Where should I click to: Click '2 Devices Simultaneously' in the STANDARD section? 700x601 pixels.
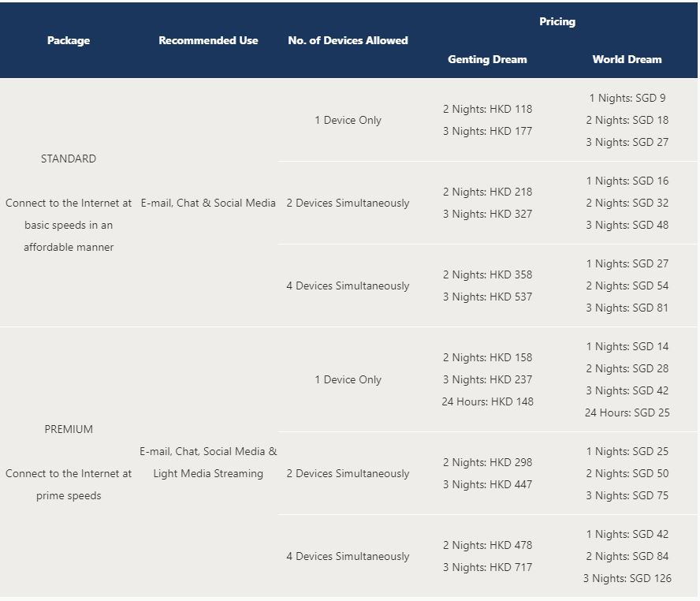348,203
